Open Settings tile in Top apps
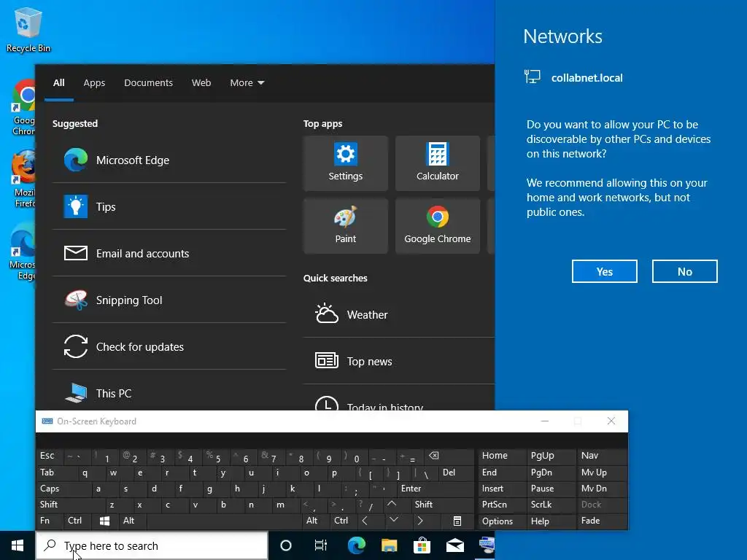Image resolution: width=747 pixels, height=560 pixels. [345, 163]
